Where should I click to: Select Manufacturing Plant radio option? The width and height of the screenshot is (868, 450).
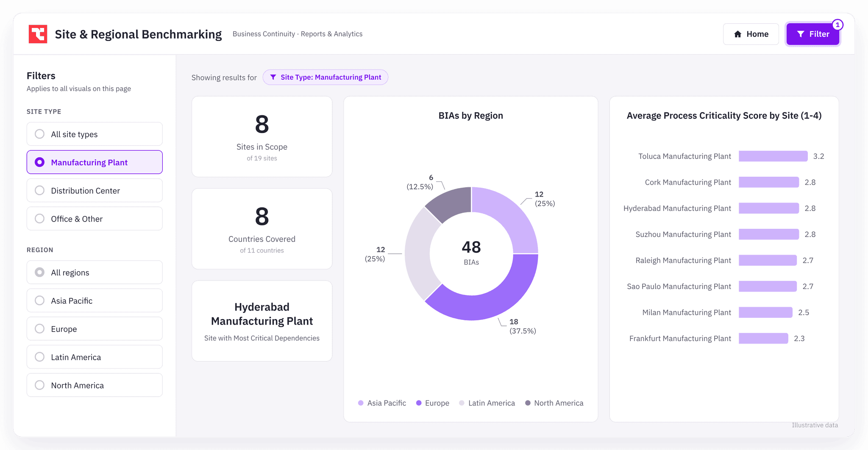click(x=95, y=162)
